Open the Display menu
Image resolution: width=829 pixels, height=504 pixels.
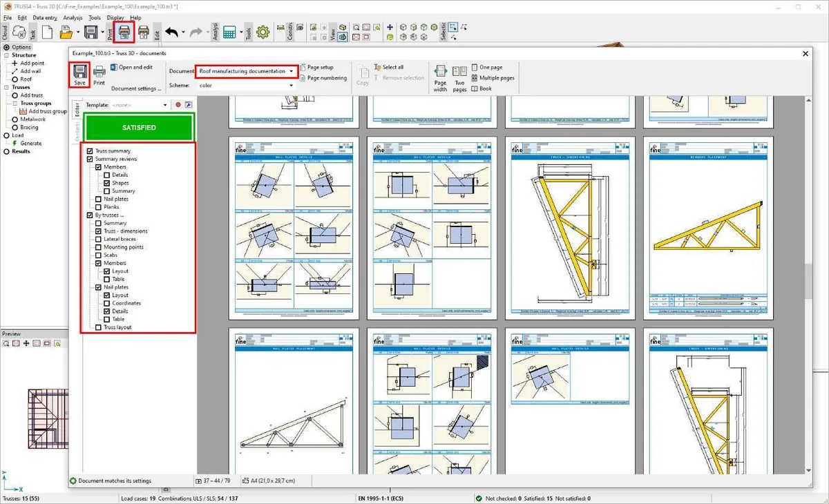coord(115,17)
